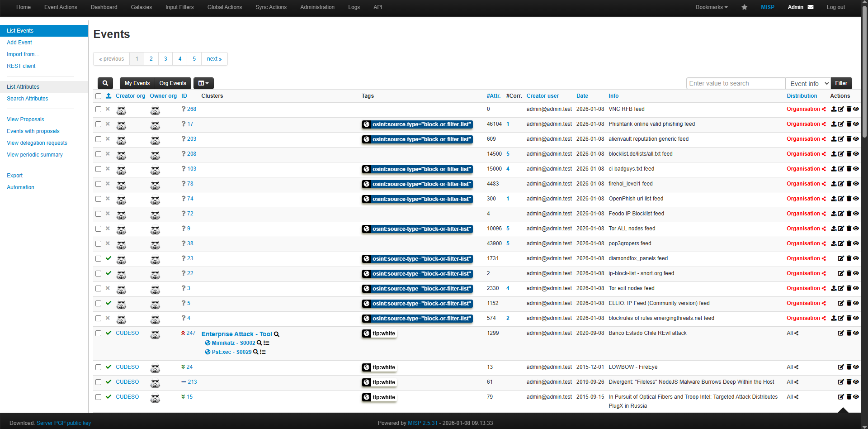This screenshot has width=868, height=429.
Task: Click the Filter button
Action: coord(841,83)
